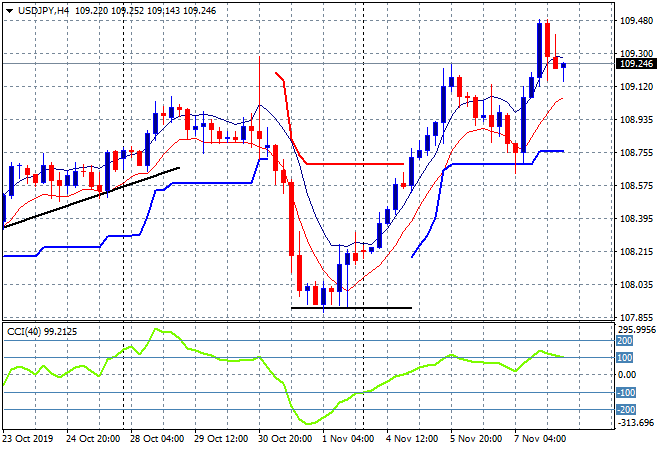Click the 100 level label in CCI panel
The height and width of the screenshot is (450, 660).
click(625, 357)
